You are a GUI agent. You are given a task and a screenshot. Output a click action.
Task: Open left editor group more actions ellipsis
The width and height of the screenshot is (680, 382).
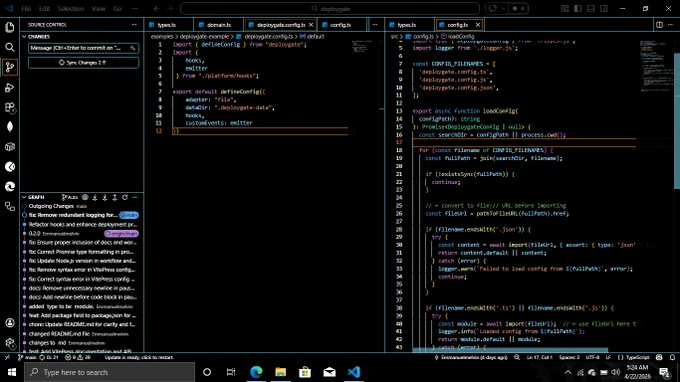375,25
